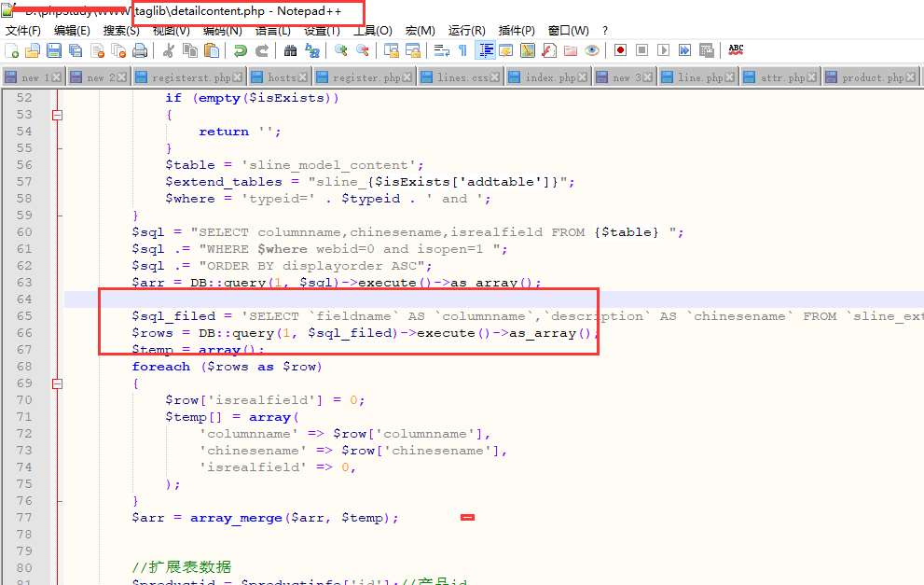Click the Zoom In magnifier icon

click(340, 50)
